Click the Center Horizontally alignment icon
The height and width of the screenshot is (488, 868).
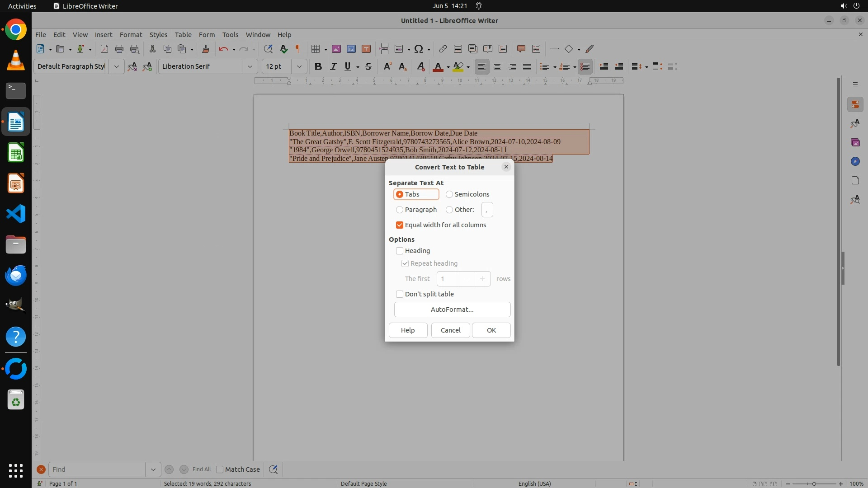click(x=497, y=66)
